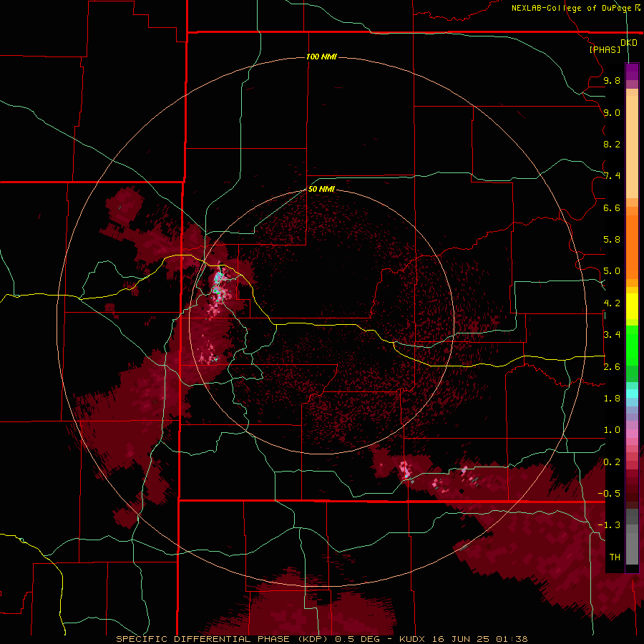Click the 8.2 scale value

[612, 144]
